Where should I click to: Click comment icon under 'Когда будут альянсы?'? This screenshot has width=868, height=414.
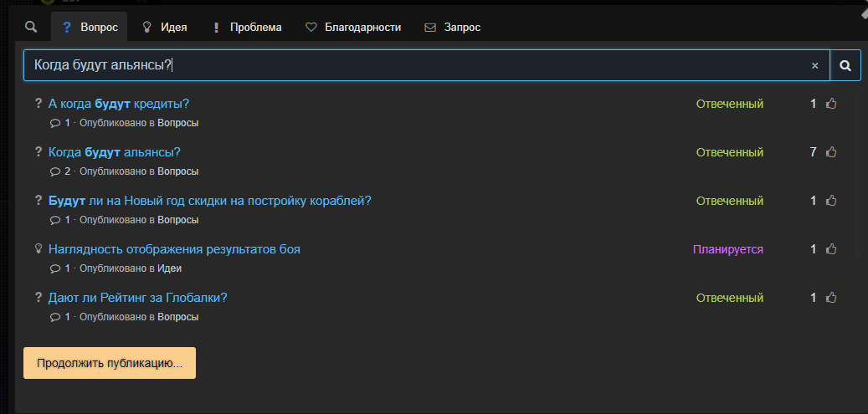(x=55, y=171)
